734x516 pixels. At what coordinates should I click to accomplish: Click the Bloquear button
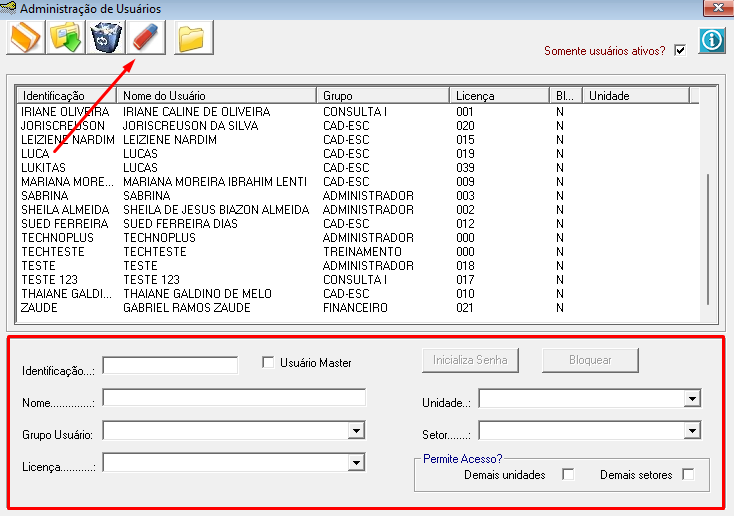tap(590, 360)
